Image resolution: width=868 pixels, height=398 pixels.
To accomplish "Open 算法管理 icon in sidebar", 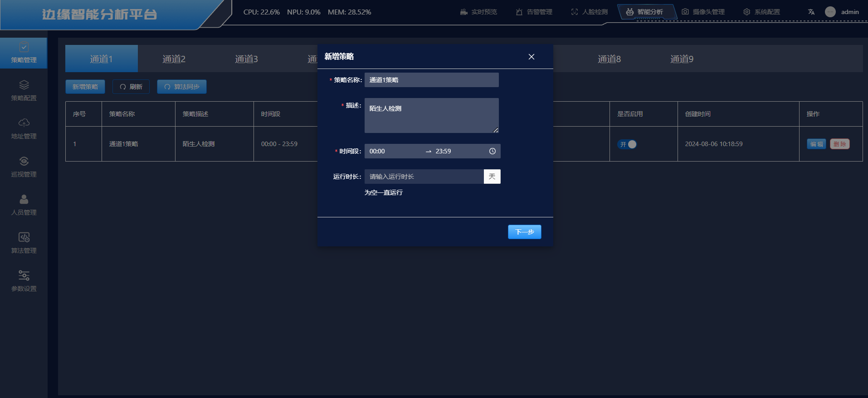I will coord(24,237).
